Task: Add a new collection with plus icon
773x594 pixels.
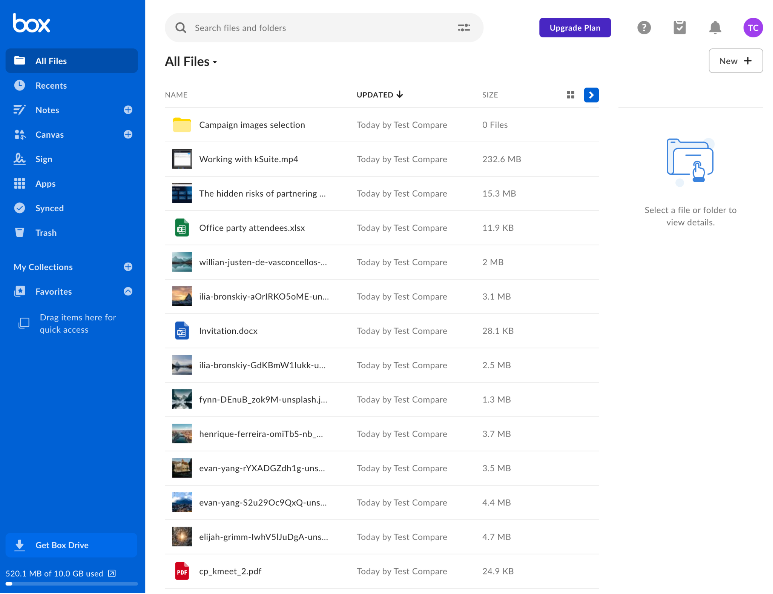Action: [x=128, y=267]
